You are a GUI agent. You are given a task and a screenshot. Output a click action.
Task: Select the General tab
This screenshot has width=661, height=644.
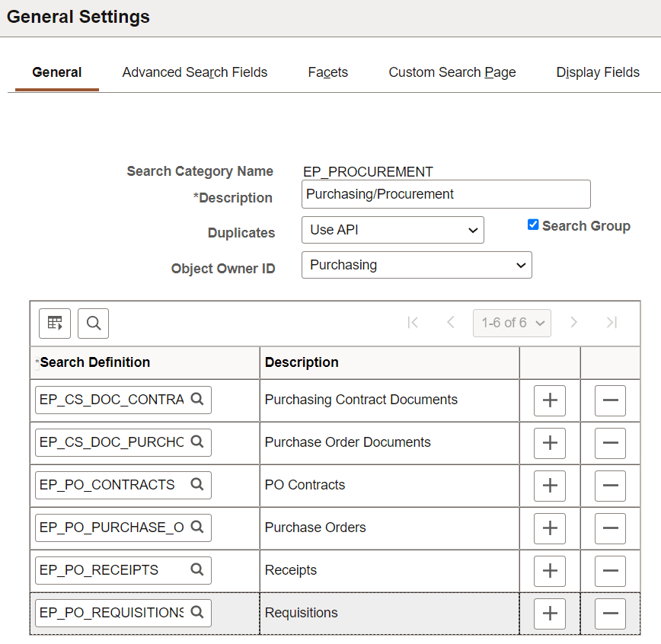(x=57, y=72)
